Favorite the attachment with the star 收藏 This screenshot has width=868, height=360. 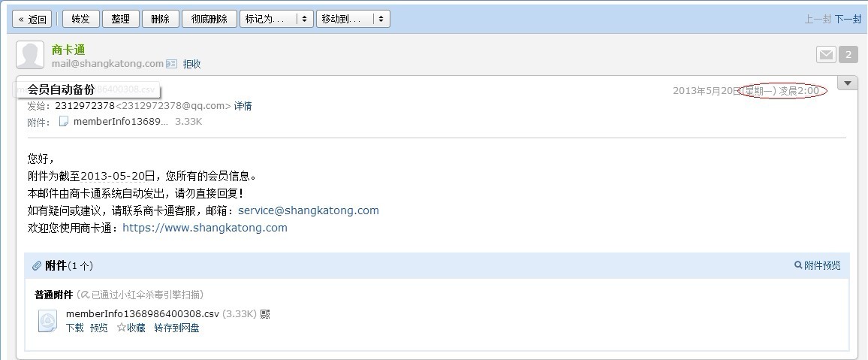[131, 328]
